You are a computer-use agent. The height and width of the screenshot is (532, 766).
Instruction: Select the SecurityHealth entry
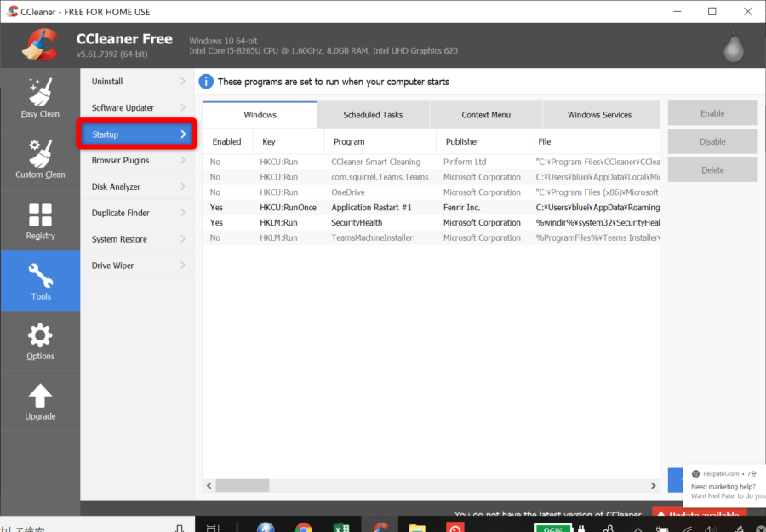click(x=431, y=222)
